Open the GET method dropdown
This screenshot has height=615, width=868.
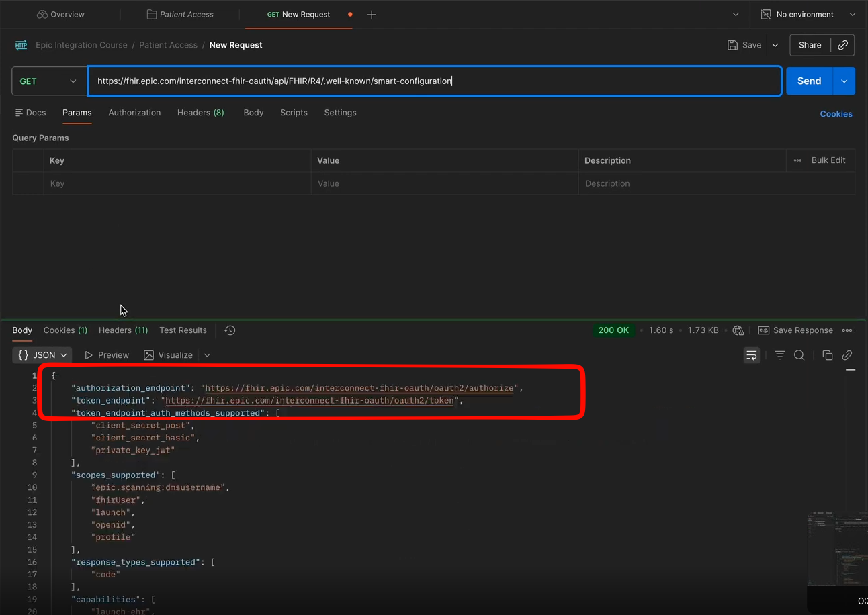48,81
